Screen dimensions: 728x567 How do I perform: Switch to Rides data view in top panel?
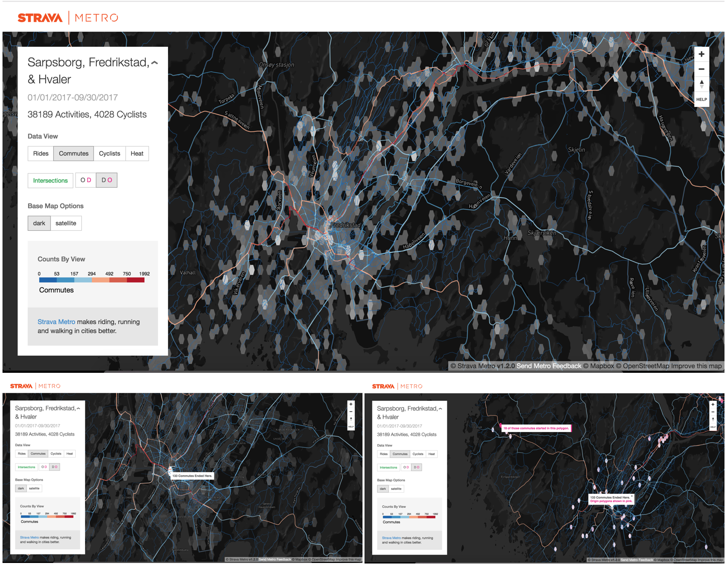[x=41, y=154]
